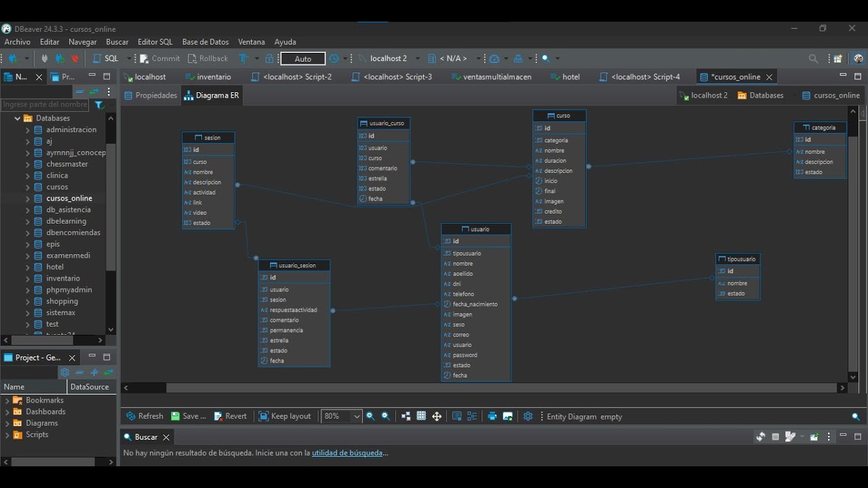The image size is (868, 488).
Task: Close the Buscar panel tab
Action: (x=165, y=438)
